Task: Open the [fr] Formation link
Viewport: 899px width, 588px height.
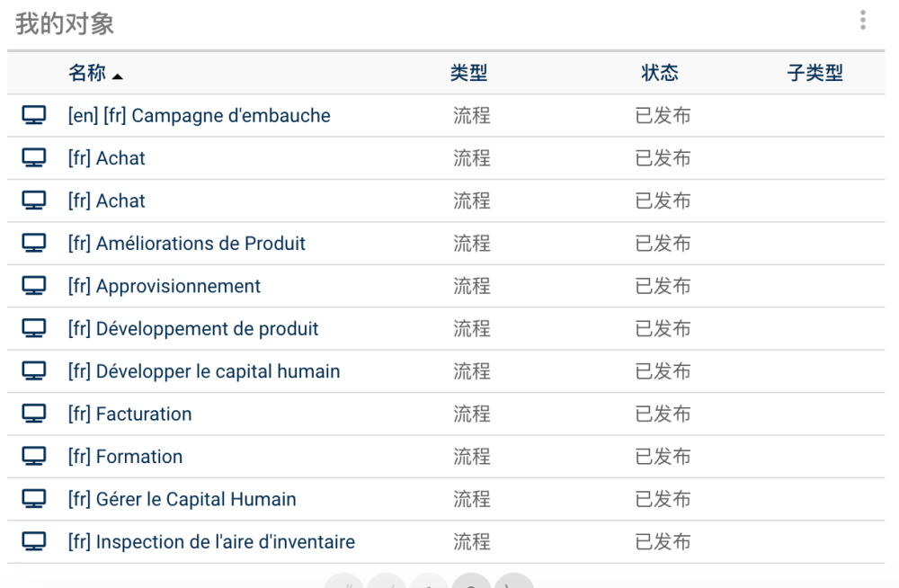Action: click(x=125, y=457)
